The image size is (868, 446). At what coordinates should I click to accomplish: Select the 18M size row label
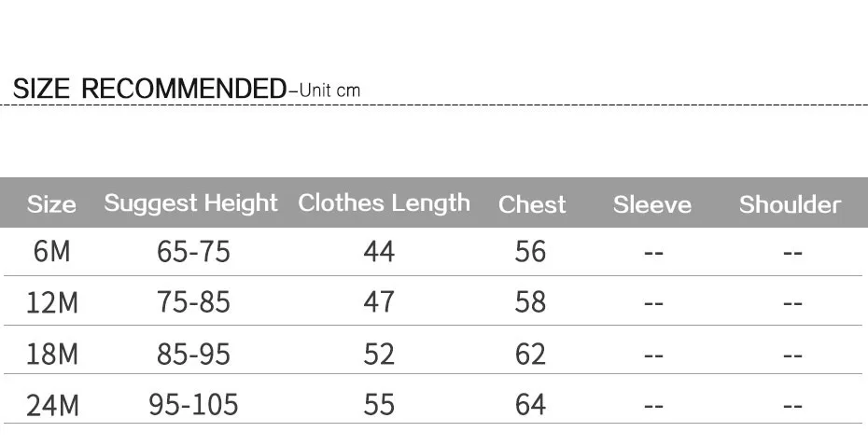point(52,354)
